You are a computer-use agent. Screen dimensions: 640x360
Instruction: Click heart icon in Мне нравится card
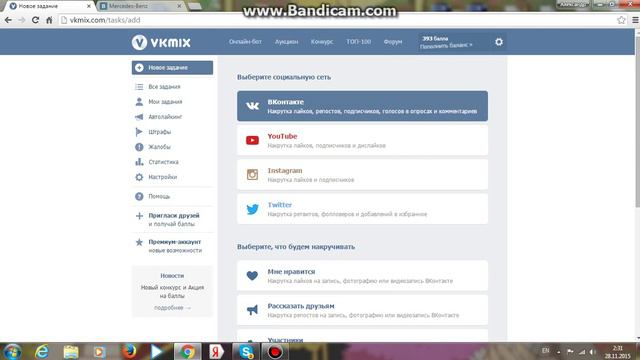252,276
